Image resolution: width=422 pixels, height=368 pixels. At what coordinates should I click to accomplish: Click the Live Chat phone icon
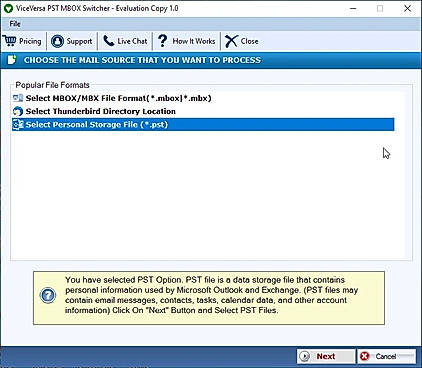(x=108, y=41)
